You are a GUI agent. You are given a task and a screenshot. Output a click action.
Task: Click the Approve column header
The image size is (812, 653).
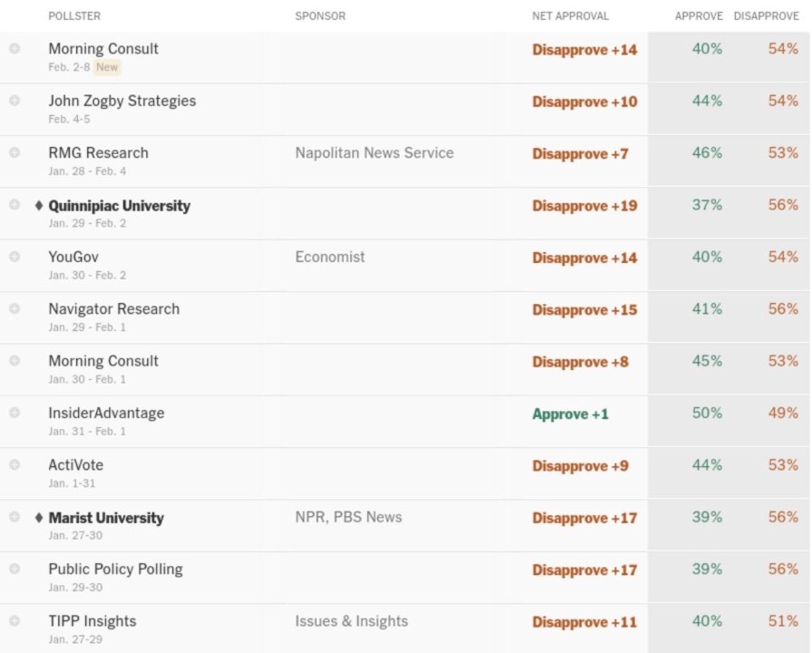pyautogui.click(x=699, y=16)
